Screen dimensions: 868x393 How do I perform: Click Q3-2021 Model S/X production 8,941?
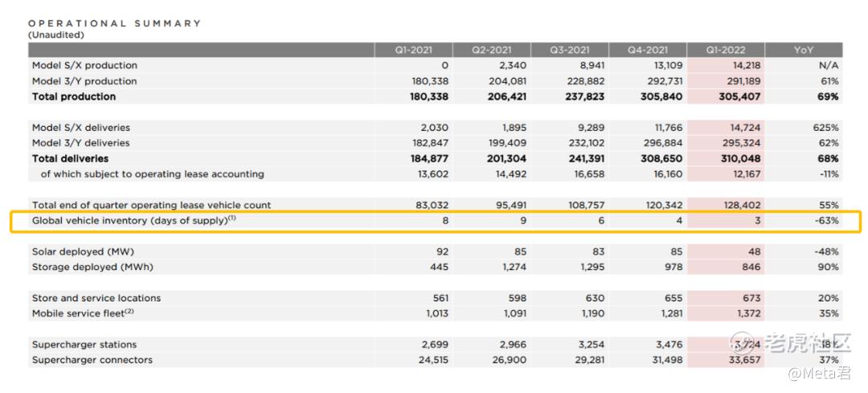tap(591, 65)
